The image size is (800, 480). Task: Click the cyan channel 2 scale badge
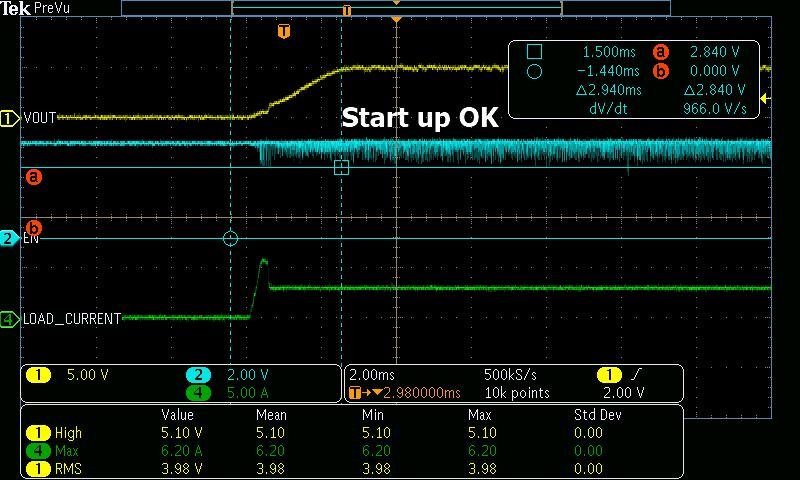198,375
